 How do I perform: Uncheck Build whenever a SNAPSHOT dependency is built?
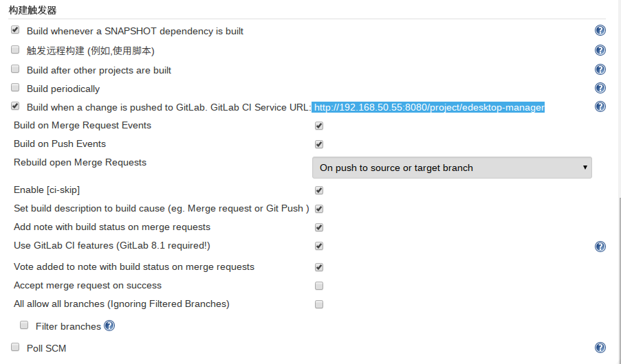pyautogui.click(x=15, y=30)
